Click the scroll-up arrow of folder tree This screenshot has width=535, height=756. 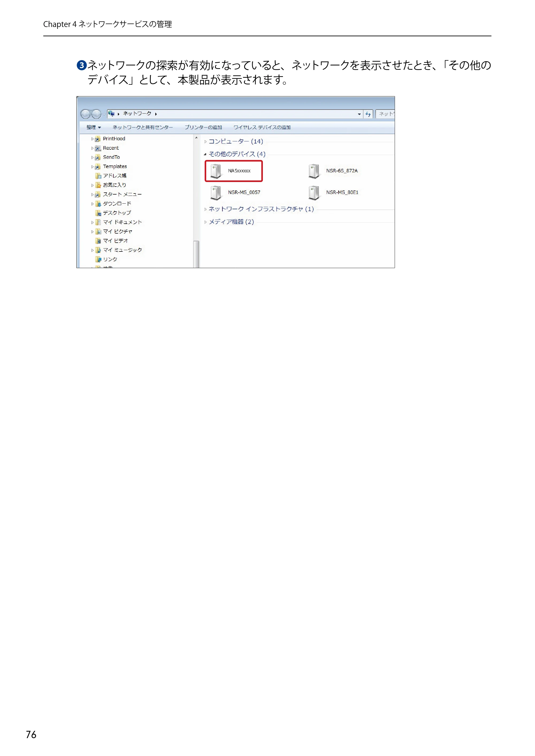[196, 138]
